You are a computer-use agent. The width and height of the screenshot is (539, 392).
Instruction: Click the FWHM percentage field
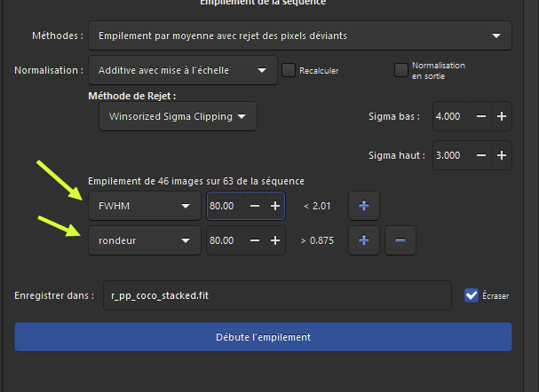(226, 206)
